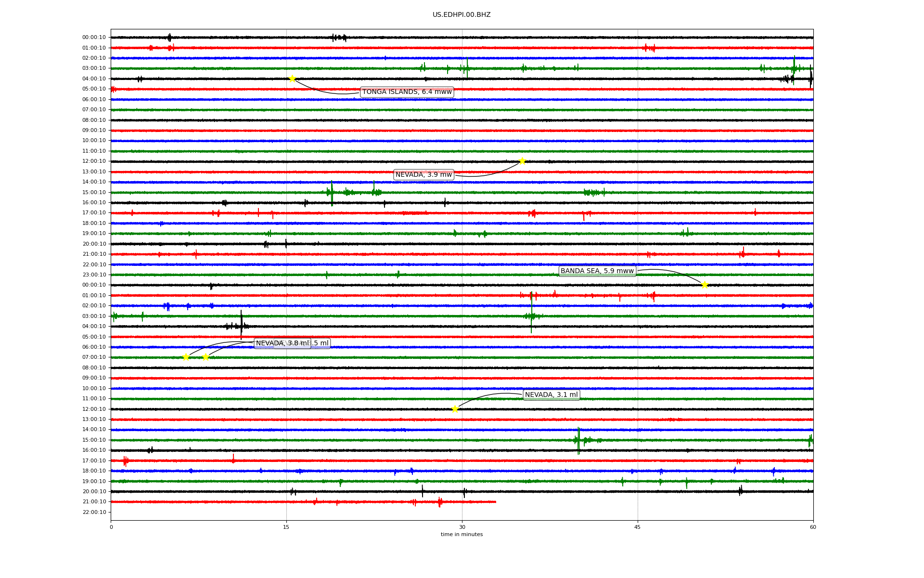Screen dimensions: 924x578
Task: Click the Banda Sea event yellow star
Action: pos(705,285)
